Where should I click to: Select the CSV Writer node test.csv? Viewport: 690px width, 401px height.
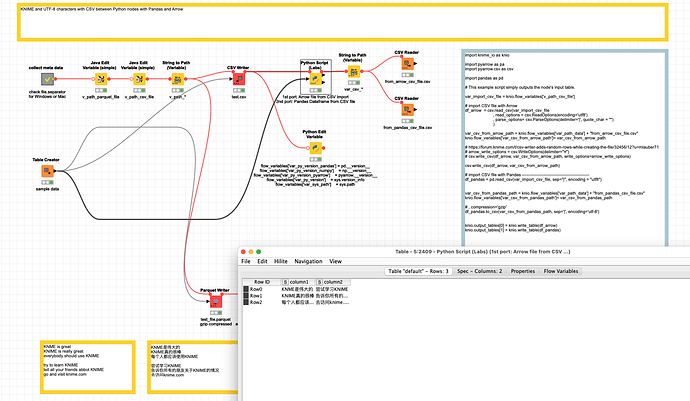[239, 79]
